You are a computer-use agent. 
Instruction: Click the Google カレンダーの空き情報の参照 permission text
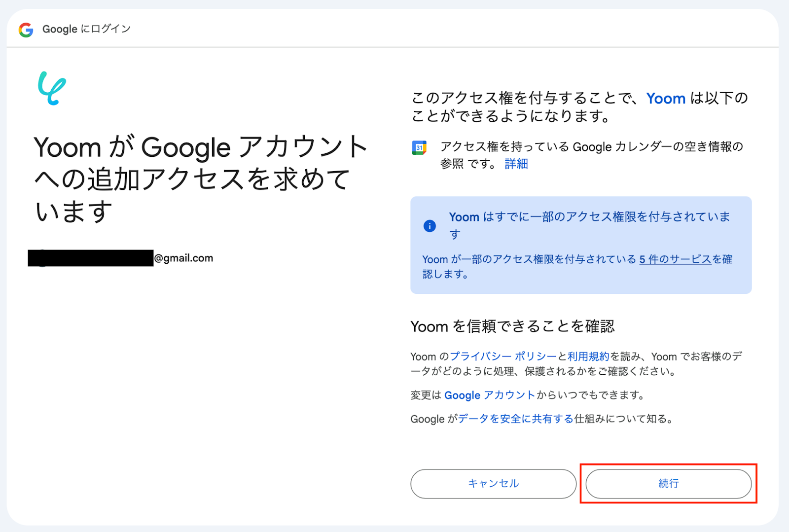(x=592, y=155)
